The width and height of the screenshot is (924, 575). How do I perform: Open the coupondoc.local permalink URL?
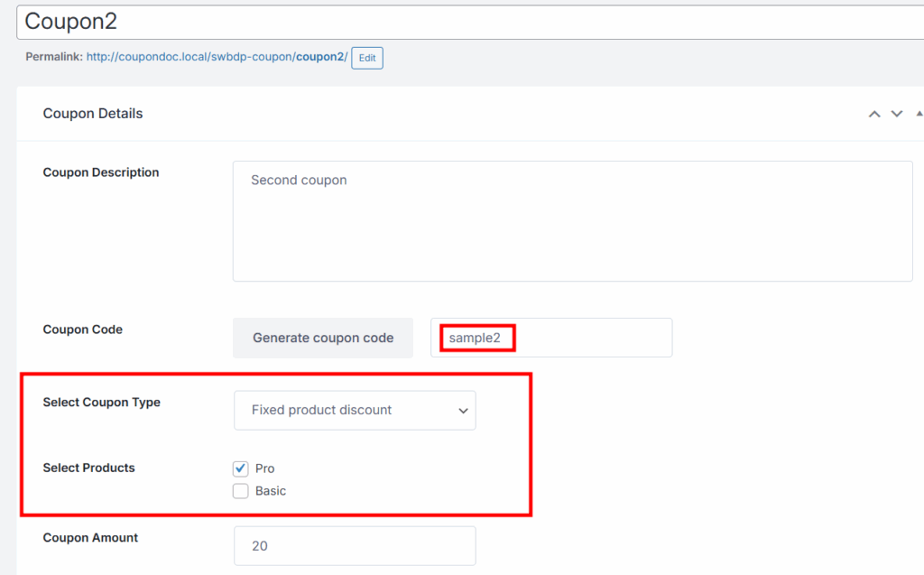click(217, 57)
